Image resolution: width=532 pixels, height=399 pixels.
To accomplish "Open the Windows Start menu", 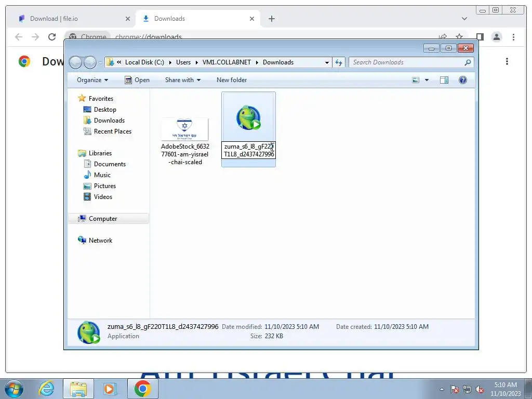I will pos(14,389).
